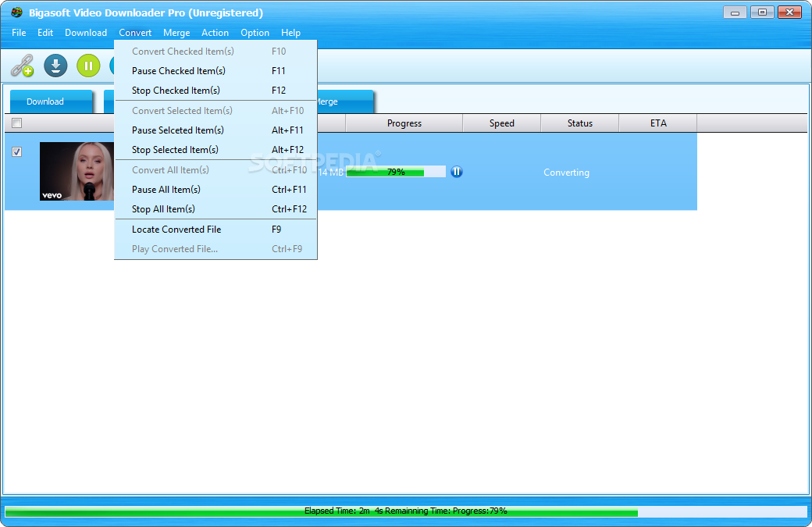Maximize the Bigasoft window
The image size is (812, 527).
762,12
